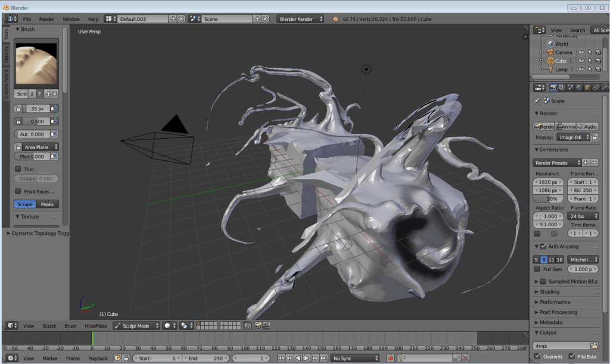Screen dimensions: 610x364
Task: Click the play animation button in timeline
Action: click(306, 358)
